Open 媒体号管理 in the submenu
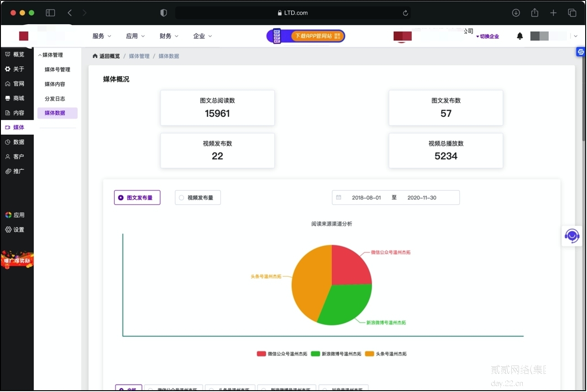The width and height of the screenshot is (587, 392). 57,69
